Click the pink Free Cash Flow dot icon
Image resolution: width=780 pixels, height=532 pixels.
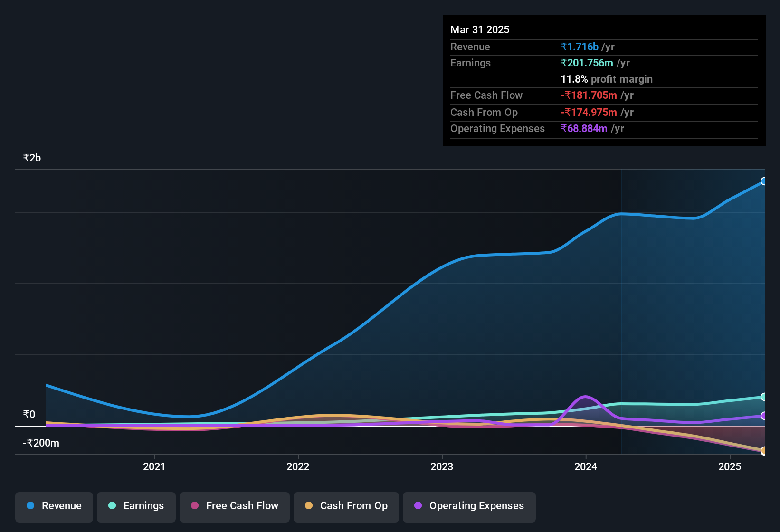pos(194,506)
